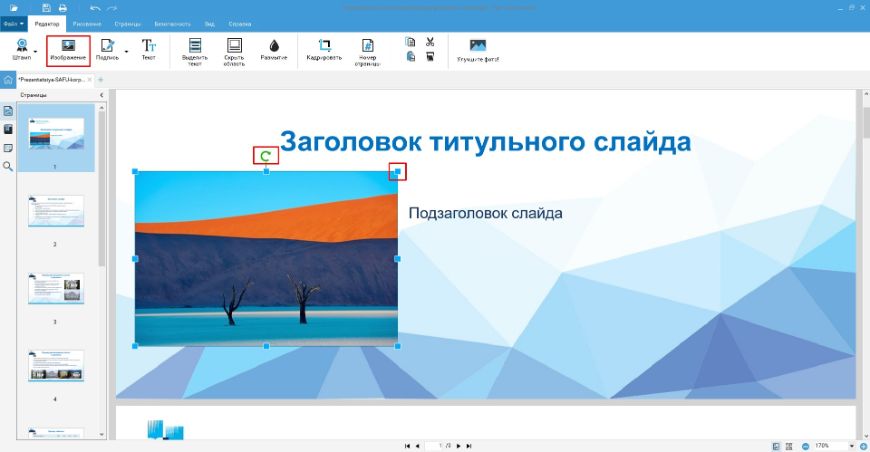Select the Скрыть область redact tool

click(234, 52)
